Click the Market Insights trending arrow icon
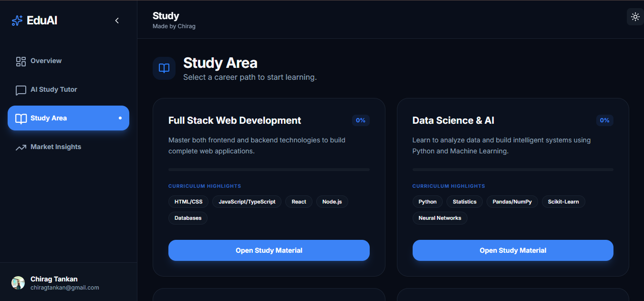This screenshot has width=644, height=301. pyautogui.click(x=21, y=147)
